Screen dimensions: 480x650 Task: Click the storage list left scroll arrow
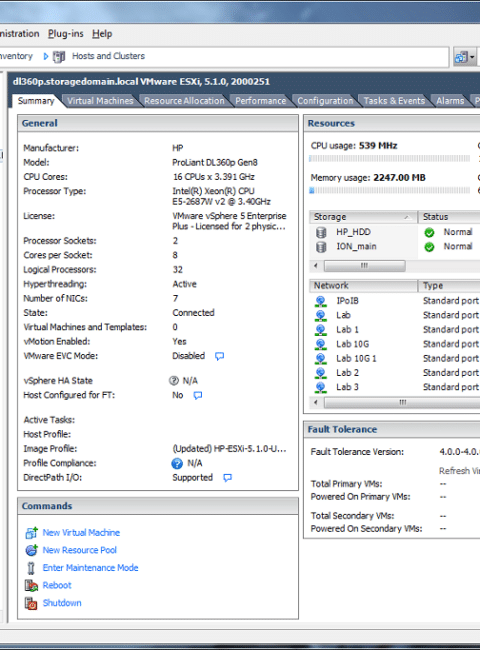[x=316, y=266]
